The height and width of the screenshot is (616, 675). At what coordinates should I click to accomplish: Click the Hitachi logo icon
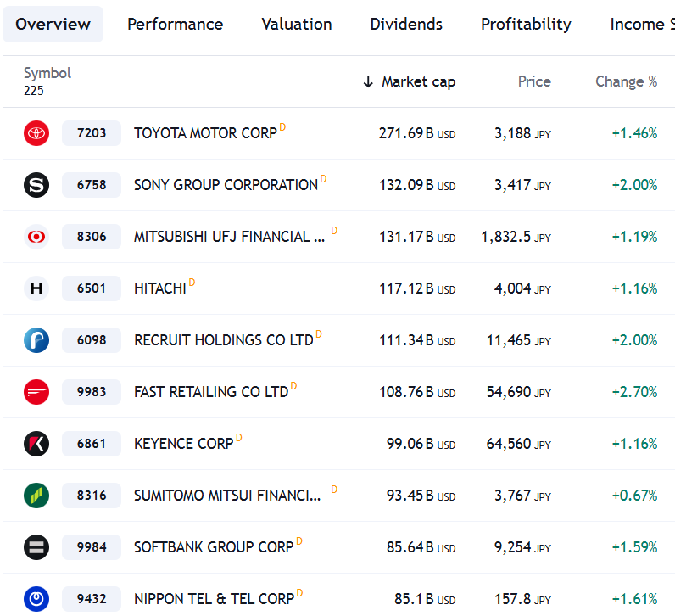click(x=36, y=288)
